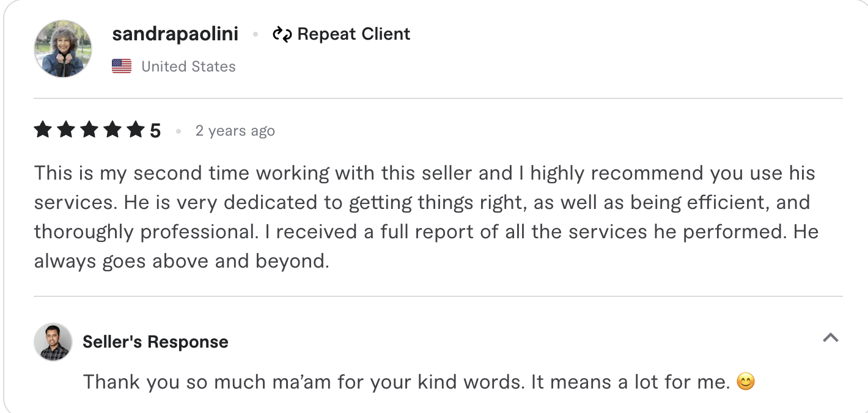Screen dimensions: 868x413
Task: Select the review text paragraph
Action: point(425,216)
